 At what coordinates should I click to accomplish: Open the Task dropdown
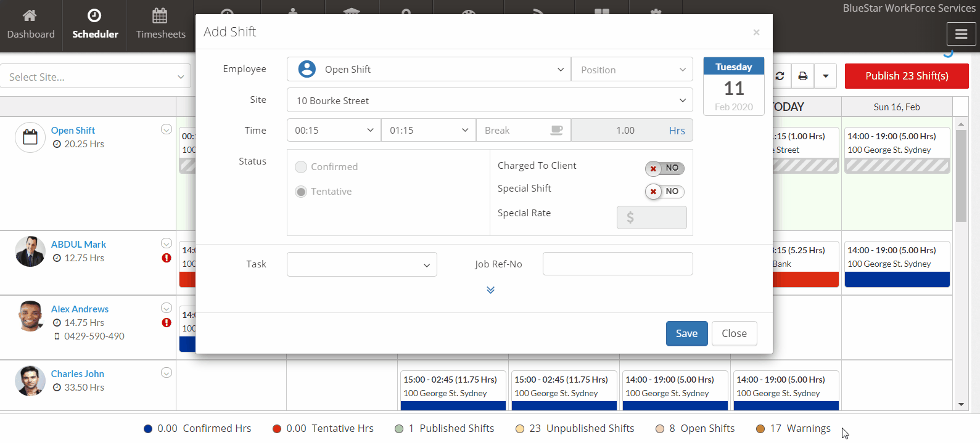(362, 264)
